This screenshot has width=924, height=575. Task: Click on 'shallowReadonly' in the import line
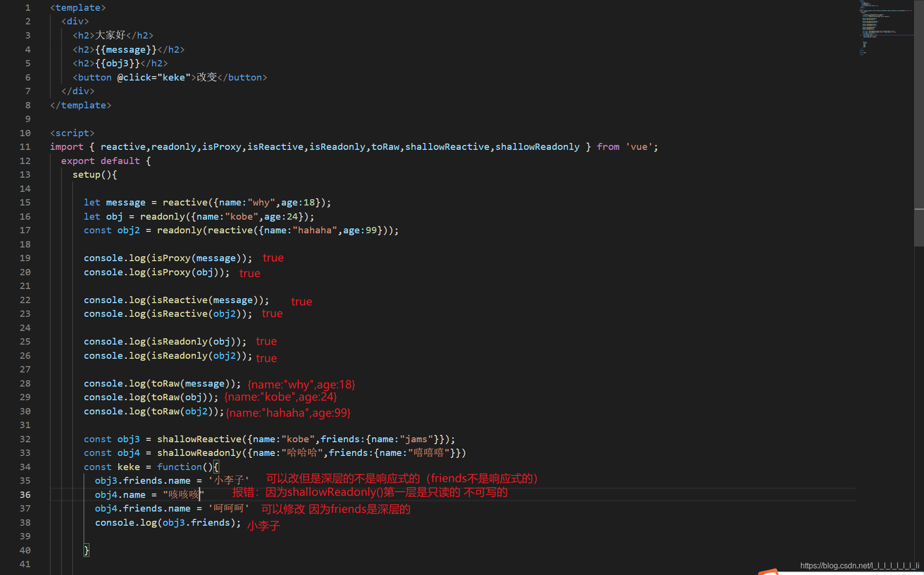click(x=537, y=146)
